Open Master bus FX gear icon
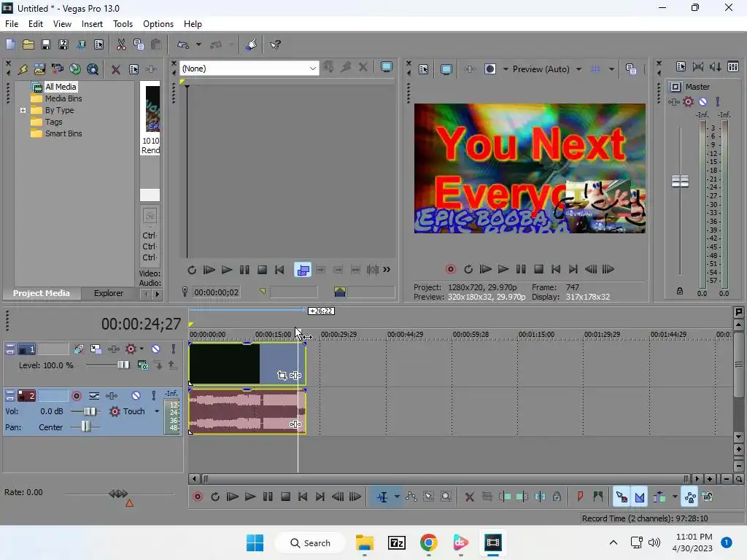Viewport: 747px width, 560px height. (688, 101)
